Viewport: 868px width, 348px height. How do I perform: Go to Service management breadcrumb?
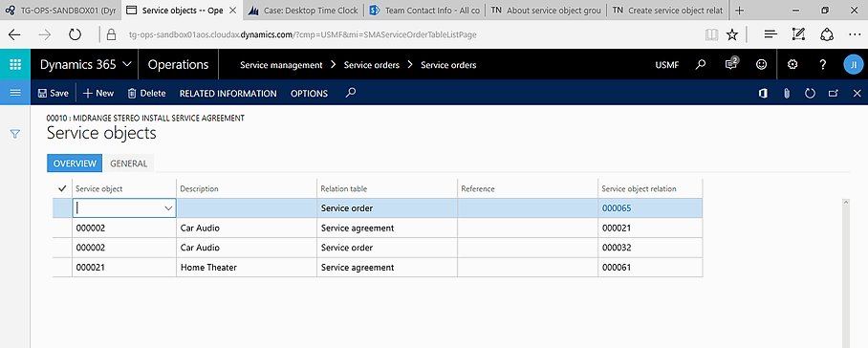pyautogui.click(x=281, y=65)
